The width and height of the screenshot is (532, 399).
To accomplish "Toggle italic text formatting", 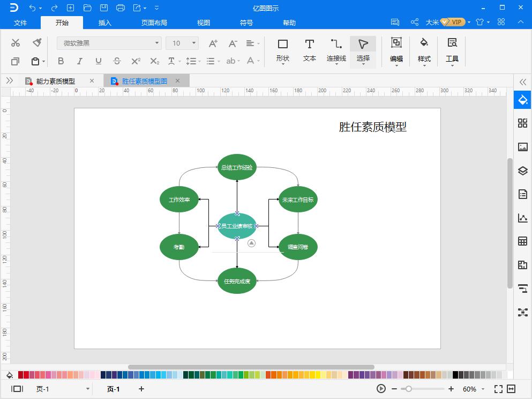I will (79, 61).
